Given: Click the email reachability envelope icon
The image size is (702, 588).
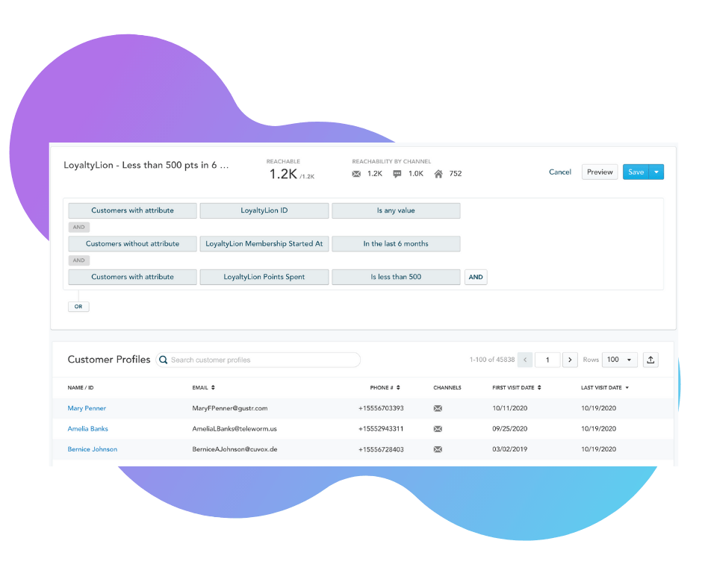Looking at the screenshot, I should click(356, 174).
